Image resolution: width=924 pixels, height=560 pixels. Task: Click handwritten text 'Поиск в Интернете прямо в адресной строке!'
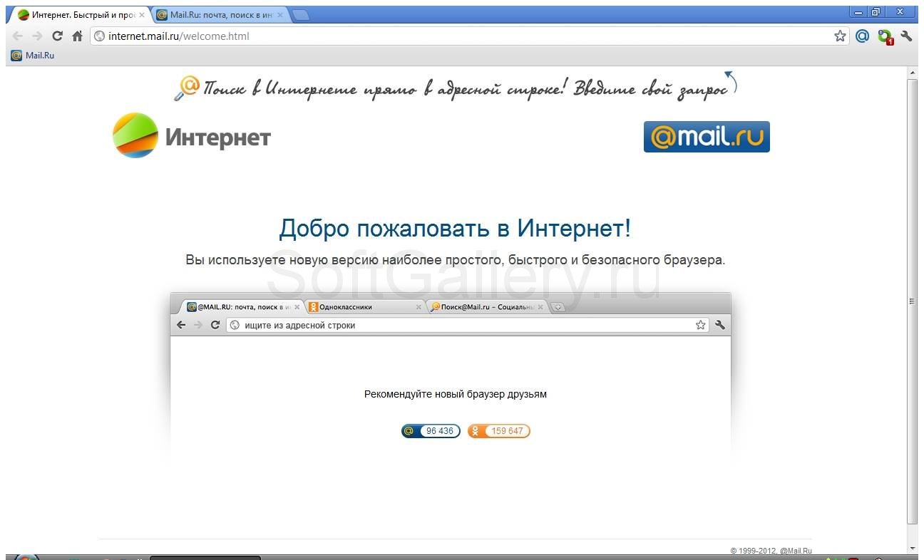pos(386,89)
